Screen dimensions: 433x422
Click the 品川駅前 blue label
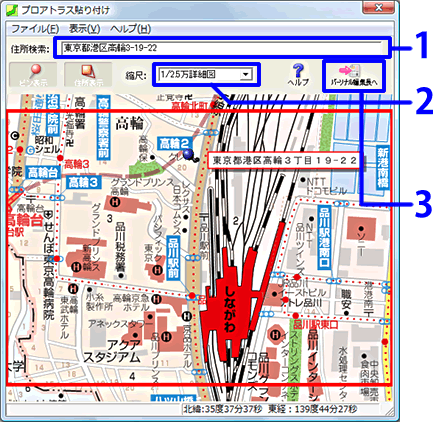tap(173, 259)
